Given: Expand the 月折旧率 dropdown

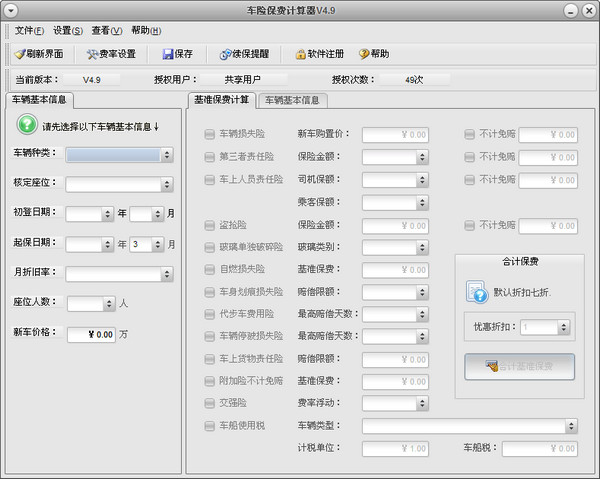Looking at the screenshot, I should pos(119,274).
